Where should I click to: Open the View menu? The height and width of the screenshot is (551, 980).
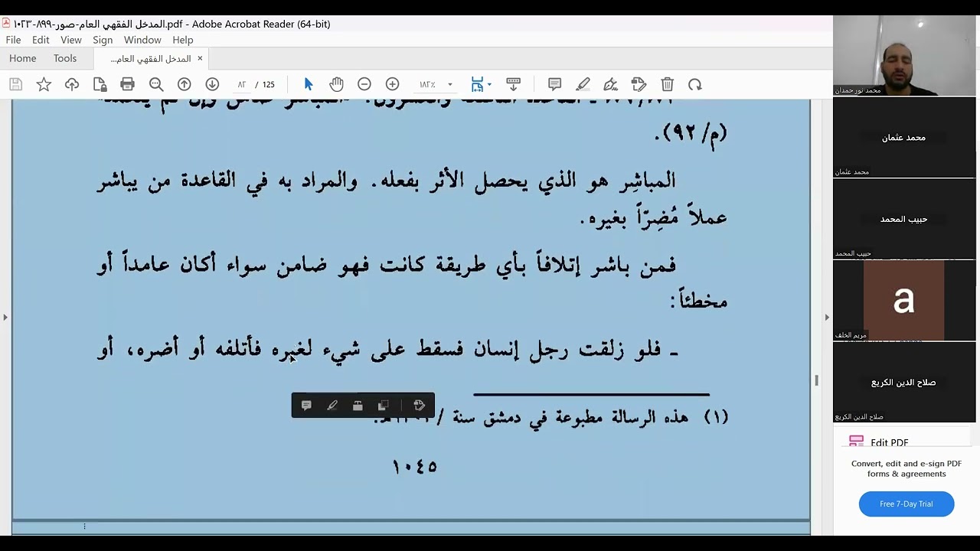tap(71, 40)
